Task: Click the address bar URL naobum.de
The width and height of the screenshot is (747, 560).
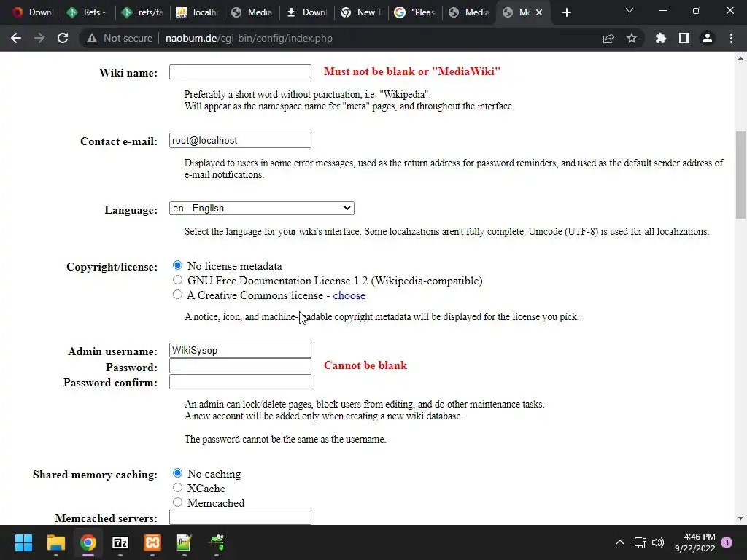Action: (249, 38)
